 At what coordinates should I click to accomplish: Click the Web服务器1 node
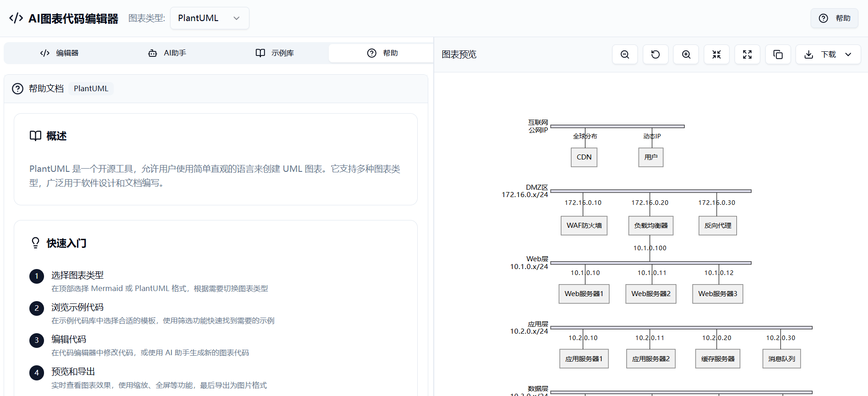pos(584,294)
